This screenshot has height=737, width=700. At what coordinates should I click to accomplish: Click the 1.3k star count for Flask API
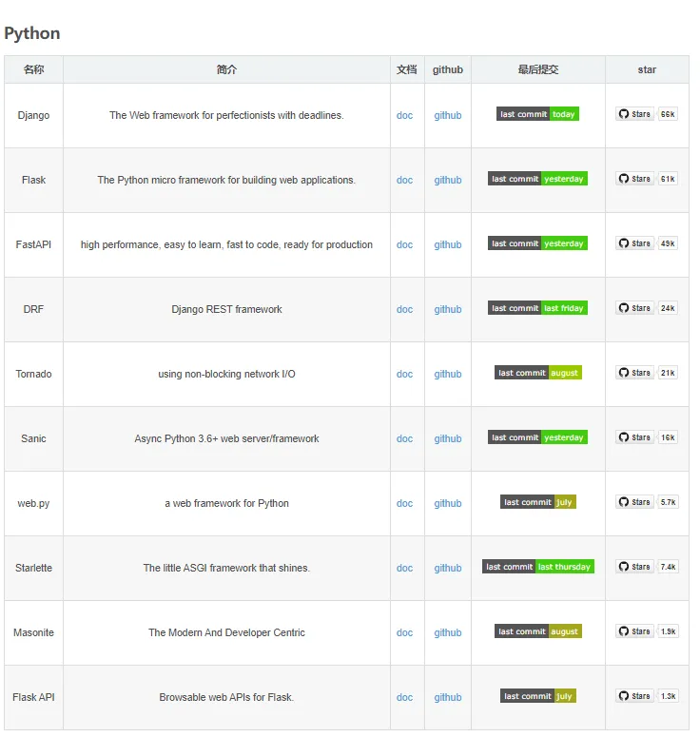(668, 696)
